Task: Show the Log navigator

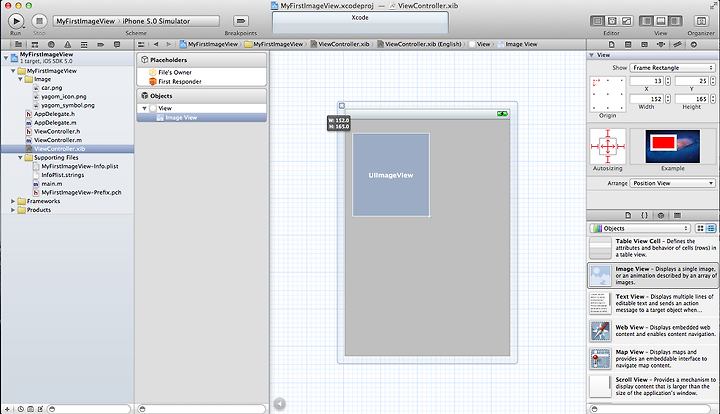Action: click(117, 45)
